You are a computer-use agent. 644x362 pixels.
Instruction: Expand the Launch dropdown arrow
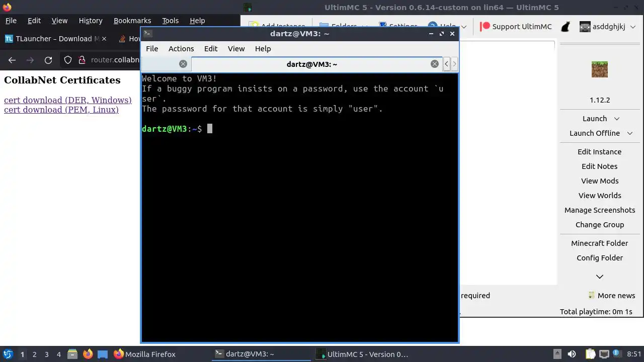(616, 119)
